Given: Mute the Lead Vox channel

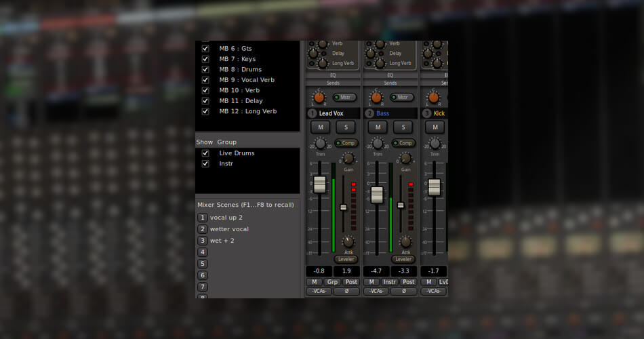Looking at the screenshot, I should click(x=321, y=127).
